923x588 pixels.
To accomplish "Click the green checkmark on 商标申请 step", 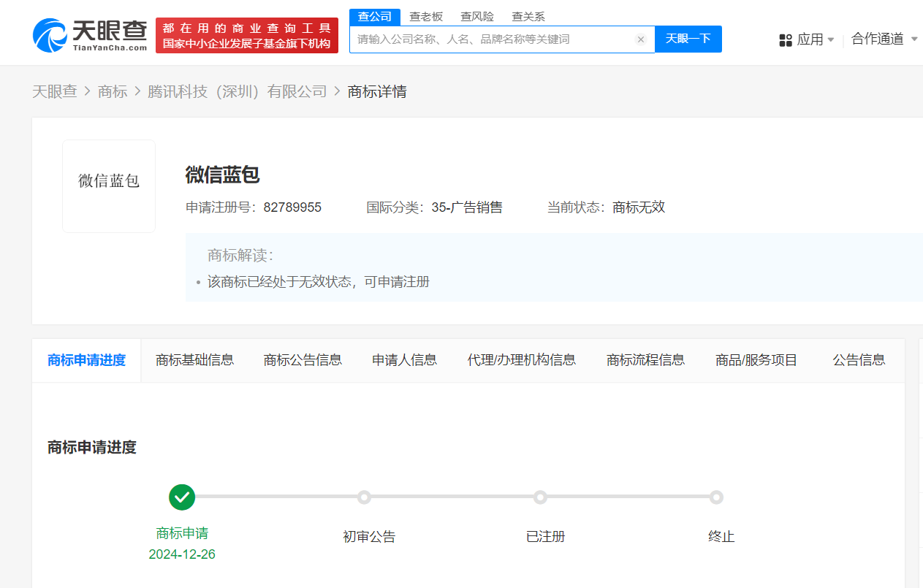I will pyautogui.click(x=182, y=497).
